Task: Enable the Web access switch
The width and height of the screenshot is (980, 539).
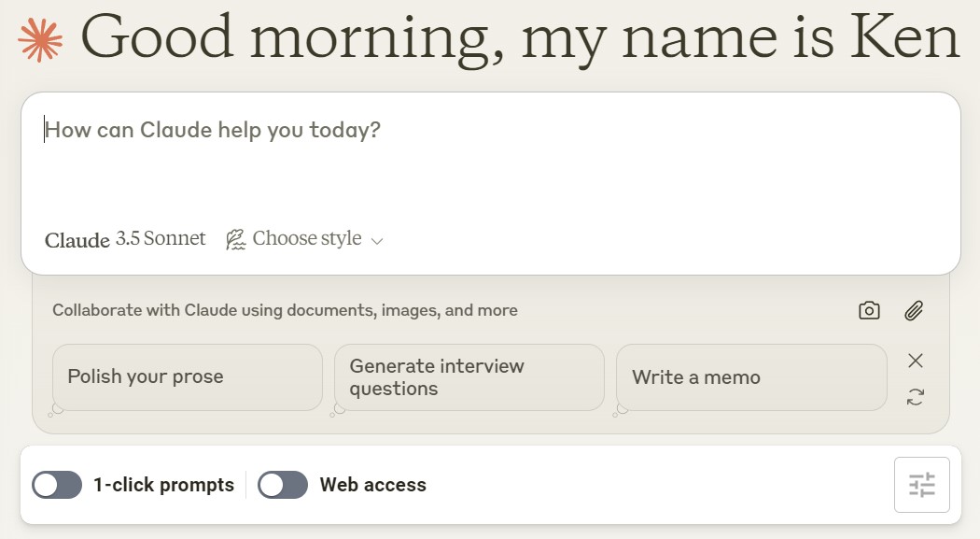Action: tap(283, 485)
